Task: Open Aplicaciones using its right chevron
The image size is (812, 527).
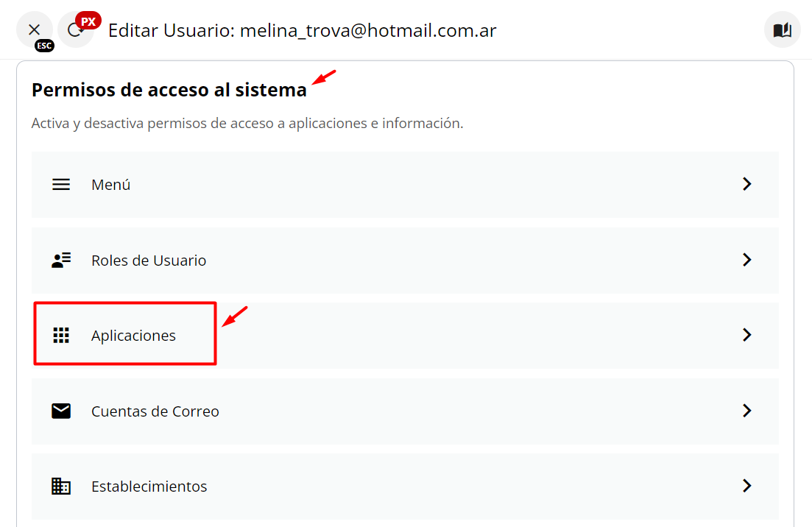Action: [x=746, y=335]
